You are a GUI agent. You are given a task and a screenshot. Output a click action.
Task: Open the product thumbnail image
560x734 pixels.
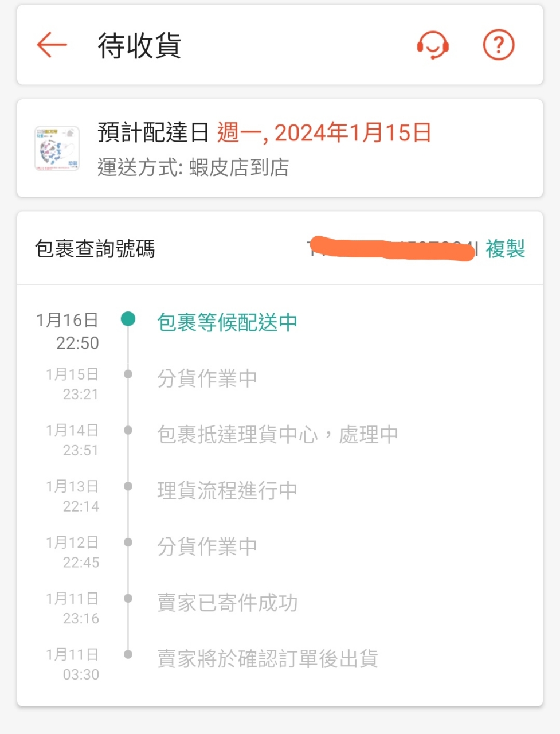[57, 149]
